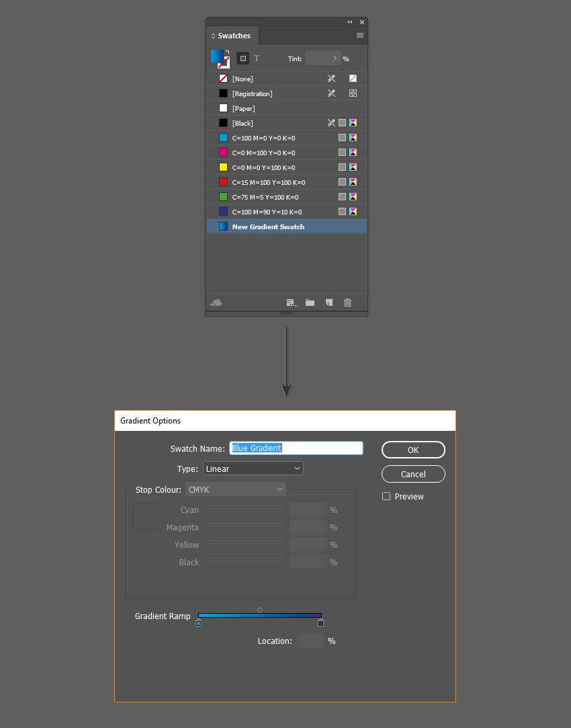Select the [Paper] swatch
Screen dimensions: 571x728
tap(287, 109)
